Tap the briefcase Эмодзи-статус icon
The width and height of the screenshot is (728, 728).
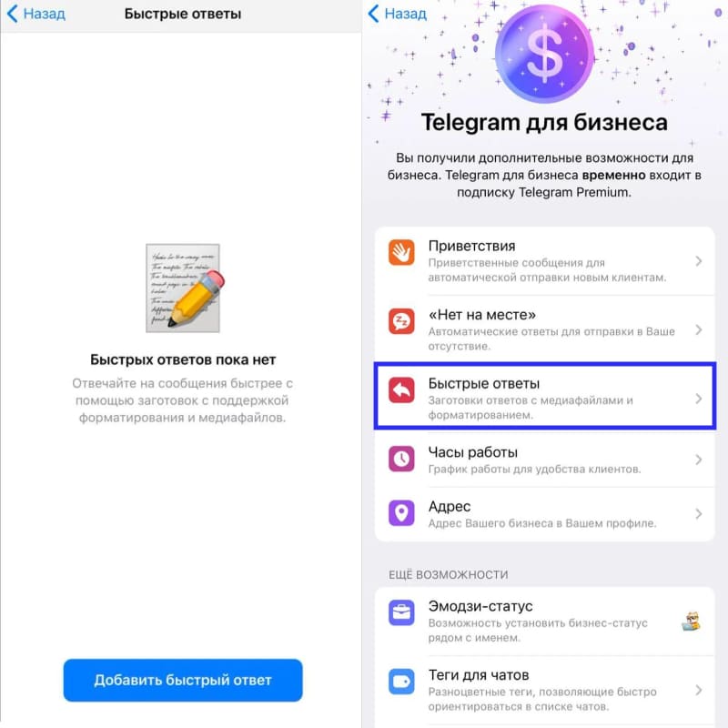401,612
